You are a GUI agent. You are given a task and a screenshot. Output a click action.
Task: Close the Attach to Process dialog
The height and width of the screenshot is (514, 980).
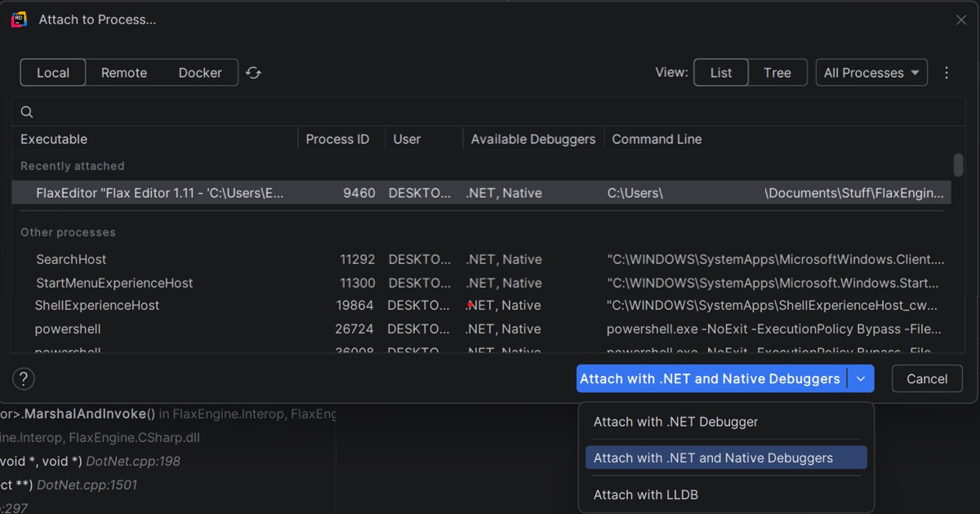coord(960,20)
